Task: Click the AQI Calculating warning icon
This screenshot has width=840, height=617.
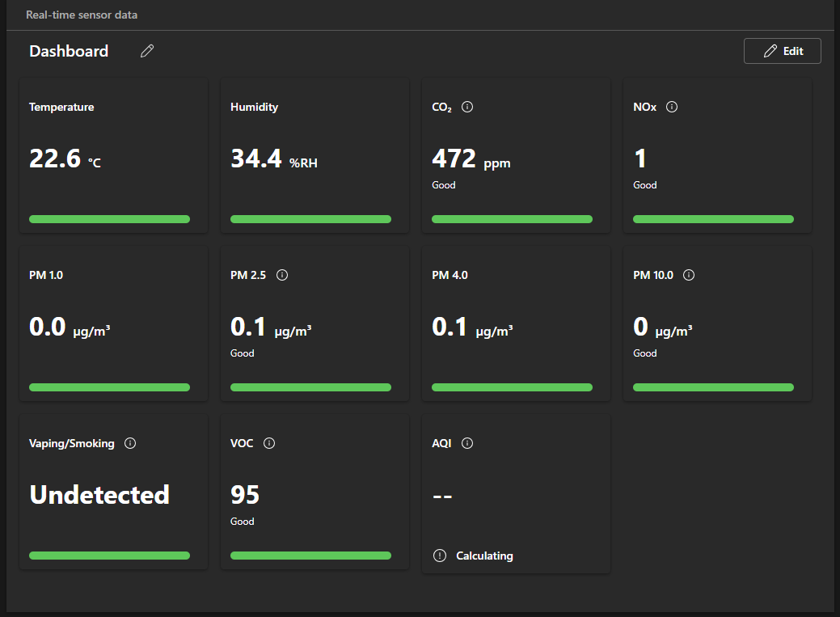Action: click(x=440, y=556)
